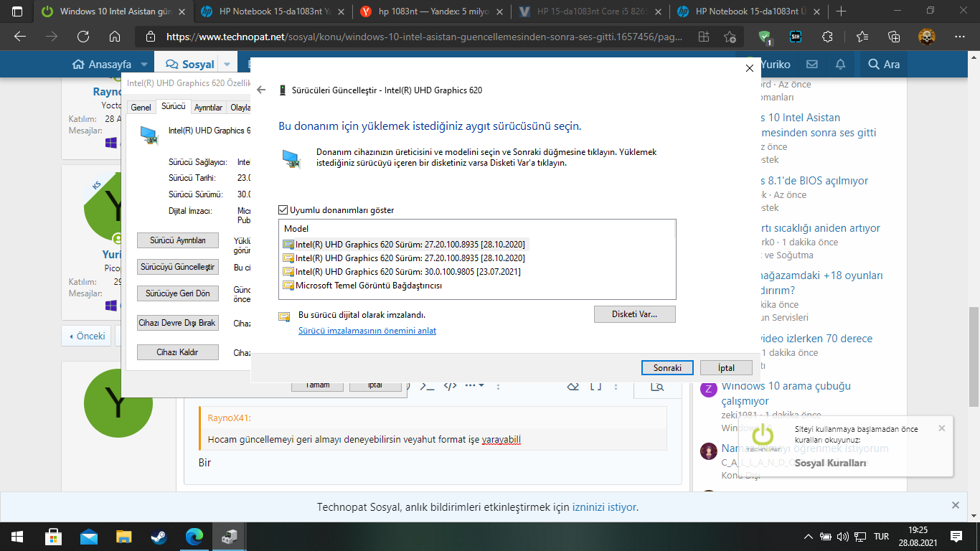The height and width of the screenshot is (551, 980).
Task: Open the Sosyal navigation item
Action: click(x=189, y=64)
